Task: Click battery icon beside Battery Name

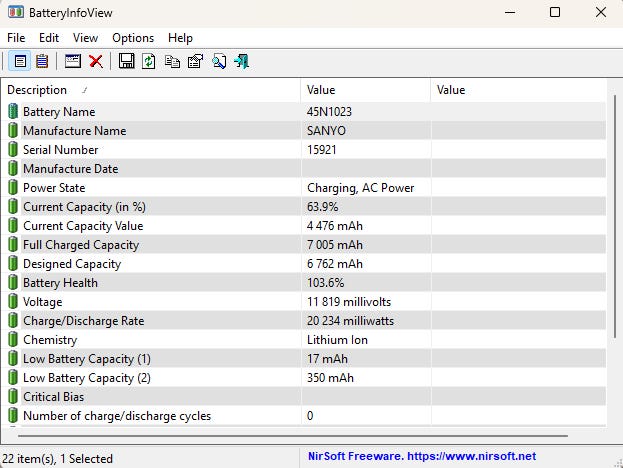Action: pyautogui.click(x=13, y=112)
